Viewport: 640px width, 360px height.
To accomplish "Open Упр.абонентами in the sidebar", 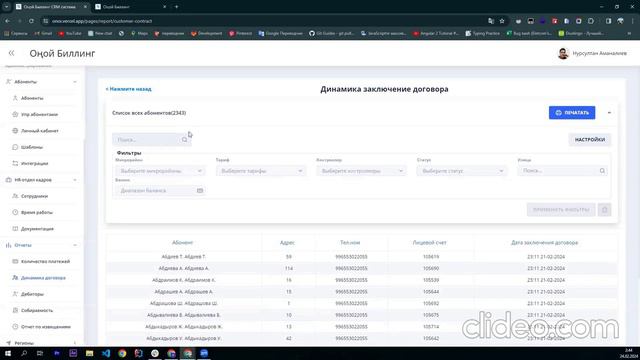I will click(39, 115).
